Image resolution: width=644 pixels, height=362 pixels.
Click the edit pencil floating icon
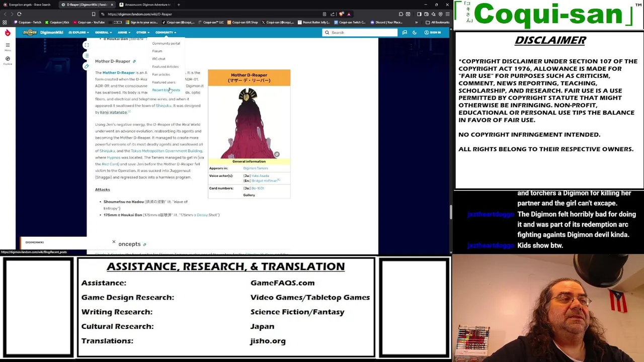tap(87, 66)
